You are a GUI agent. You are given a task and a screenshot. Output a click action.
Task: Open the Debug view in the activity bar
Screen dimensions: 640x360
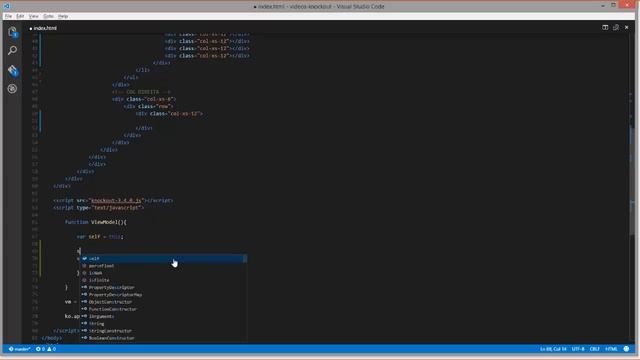[x=12, y=89]
